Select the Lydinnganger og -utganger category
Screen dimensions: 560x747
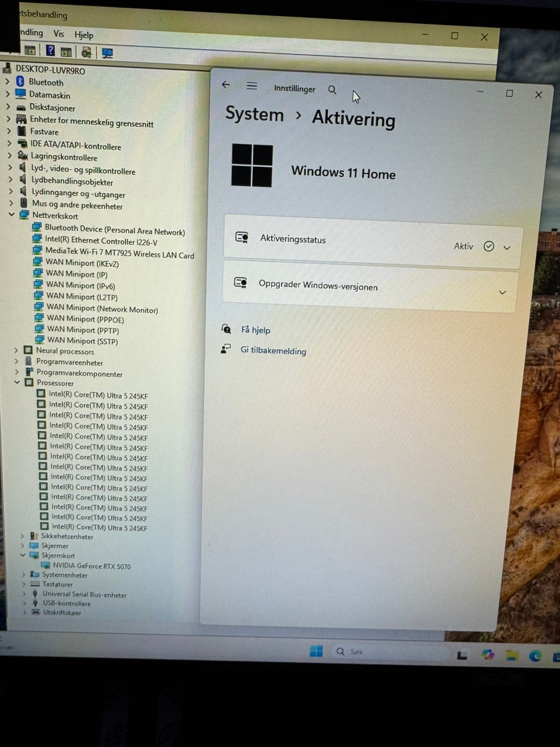[x=78, y=193]
